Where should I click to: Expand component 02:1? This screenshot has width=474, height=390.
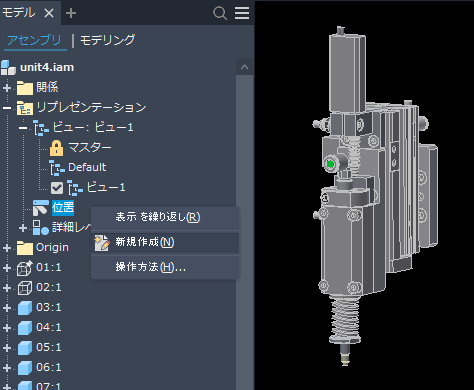(x=7, y=288)
